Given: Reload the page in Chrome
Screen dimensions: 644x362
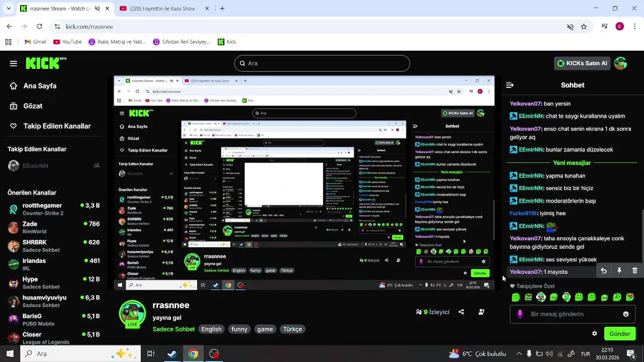Looking at the screenshot, I should click(x=40, y=27).
